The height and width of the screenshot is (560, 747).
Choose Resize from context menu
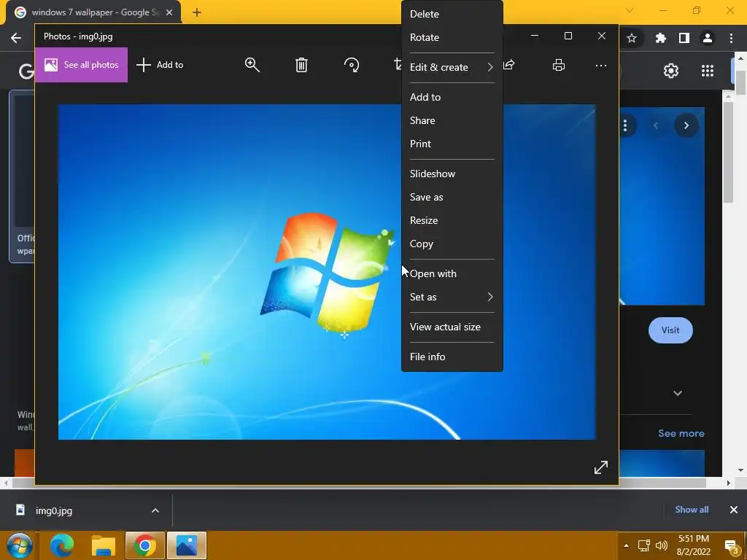[452, 220]
